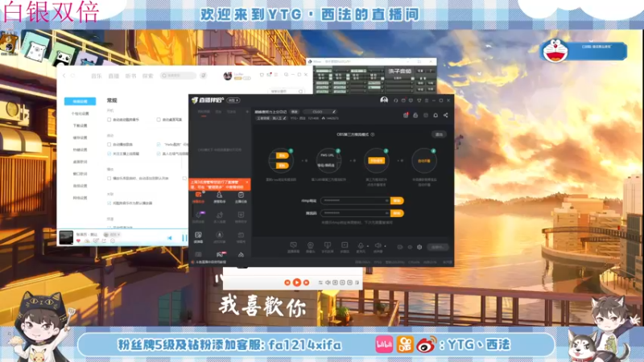
Task: Toggle the auto-play songs checkbox in music settings
Action: pos(109,145)
